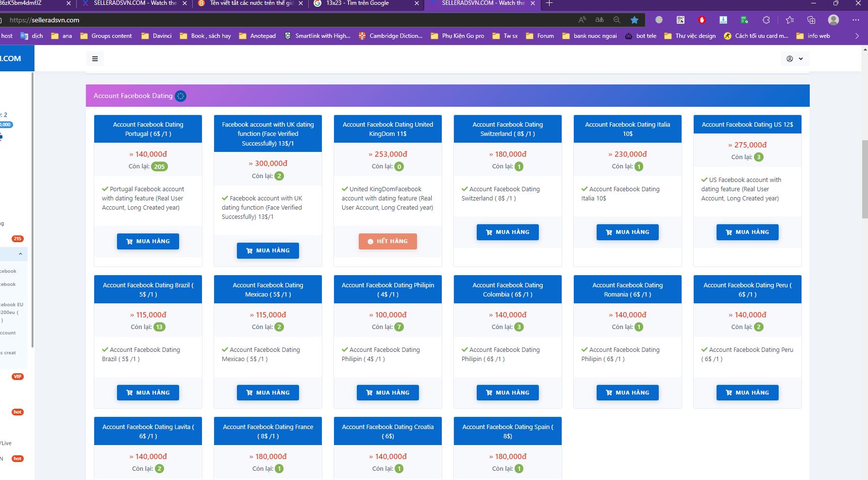Open the 'Thư việc design' bookmark folder
The width and height of the screenshot is (868, 480).
[690, 36]
